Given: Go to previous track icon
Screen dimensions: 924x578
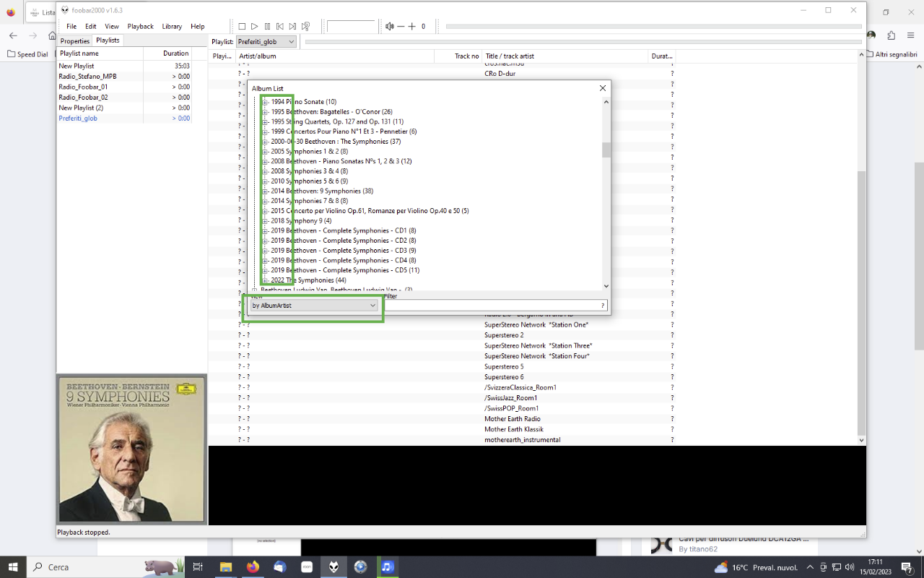Looking at the screenshot, I should [x=280, y=27].
